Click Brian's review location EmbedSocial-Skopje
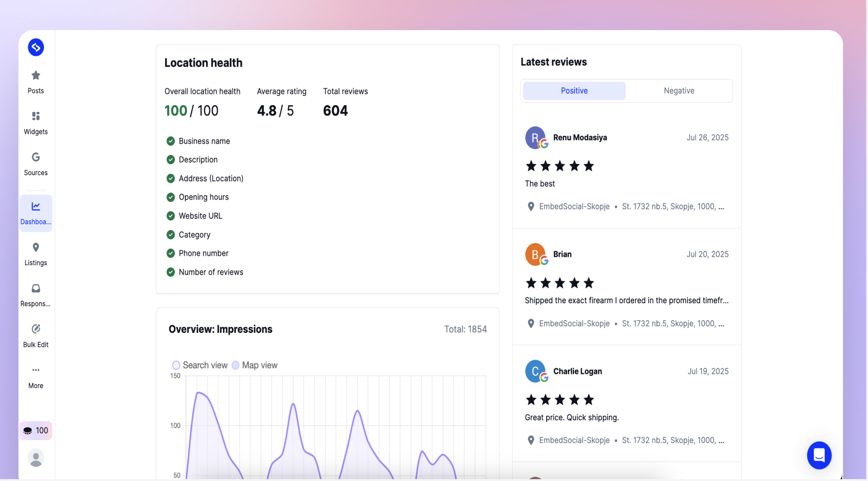Screen dimensions: 868x481 [x=574, y=323]
